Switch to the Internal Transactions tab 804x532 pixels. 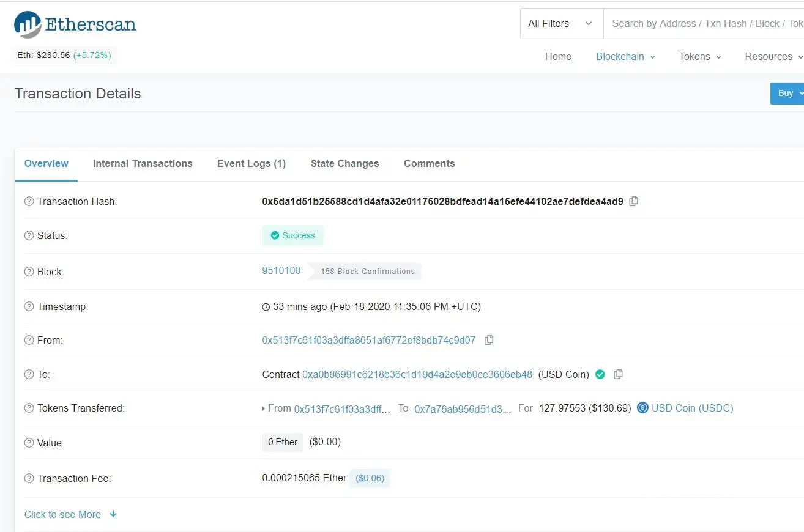click(x=143, y=163)
